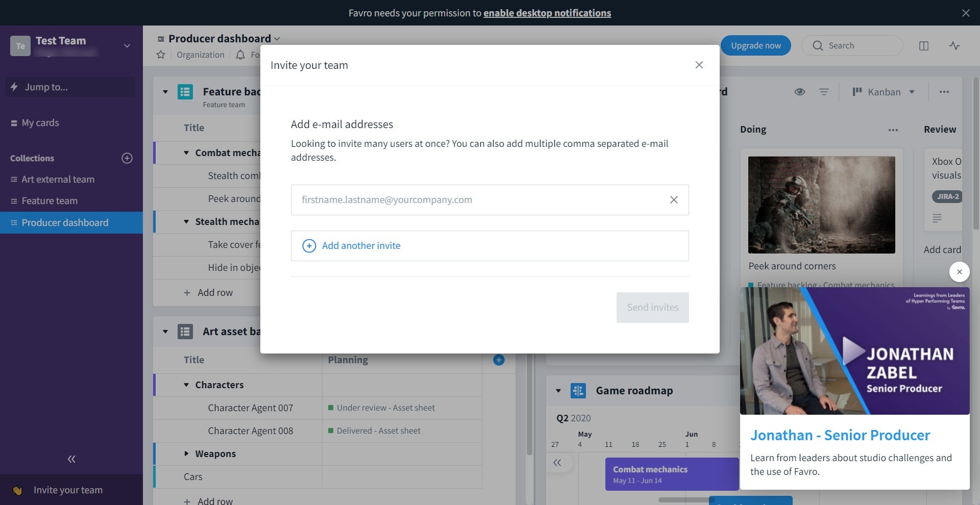Viewport: 980px width, 505px height.
Task: Add a new collection with plus icon
Action: [127, 158]
